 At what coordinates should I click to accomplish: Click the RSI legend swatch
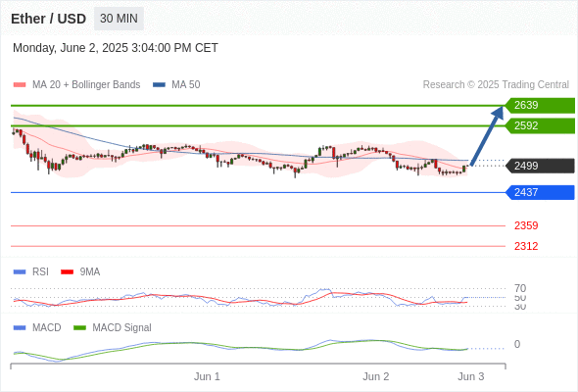(x=20, y=272)
